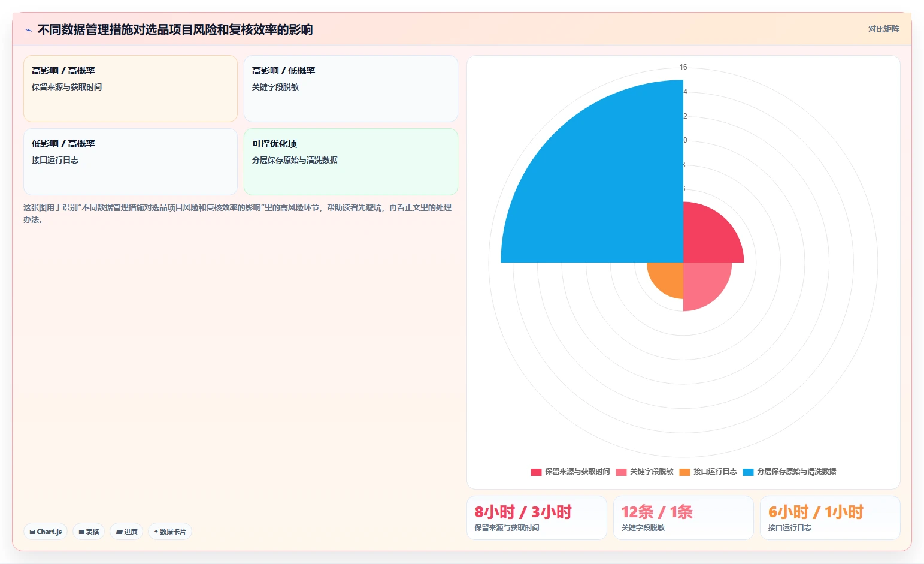
Task: Toggle blue legend swatch 分层保存原始与清洗数据
Action: coord(748,472)
